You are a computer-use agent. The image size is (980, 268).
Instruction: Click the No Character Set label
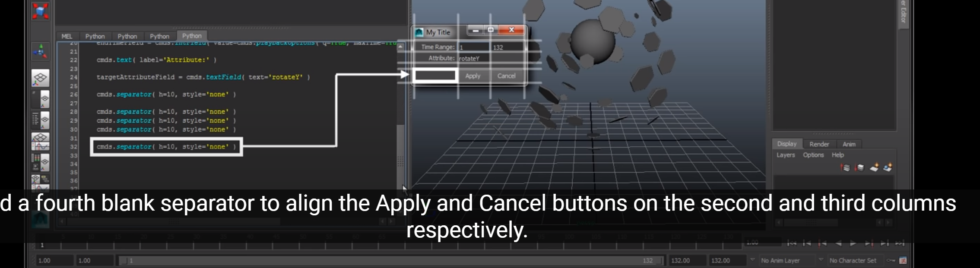pos(853,261)
